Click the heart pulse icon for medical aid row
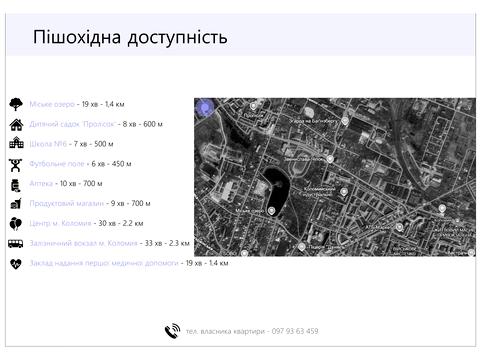Viewport: 480px width, 360px height. tap(16, 264)
